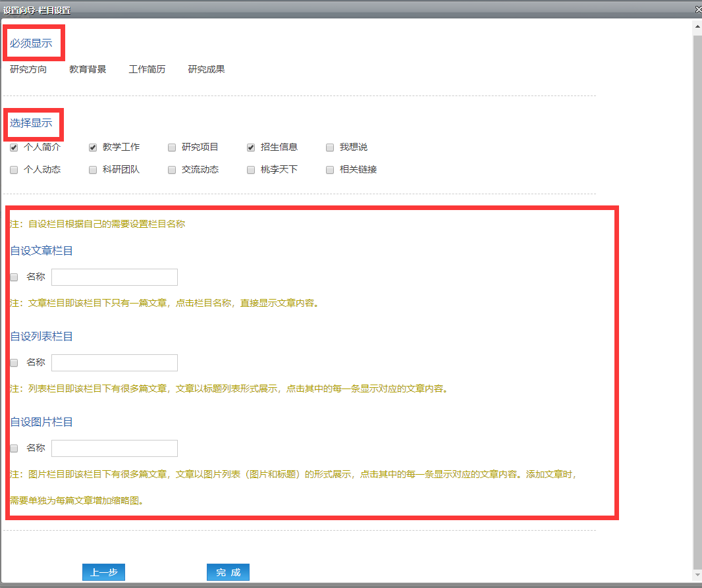Screen dimensions: 702x588
Task: Click the 自设图片栏目 name text box
Action: (115, 448)
